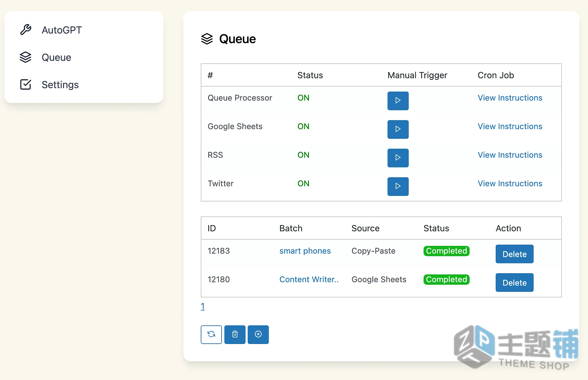Trigger the Twitter play button
The image size is (588, 380).
(398, 186)
